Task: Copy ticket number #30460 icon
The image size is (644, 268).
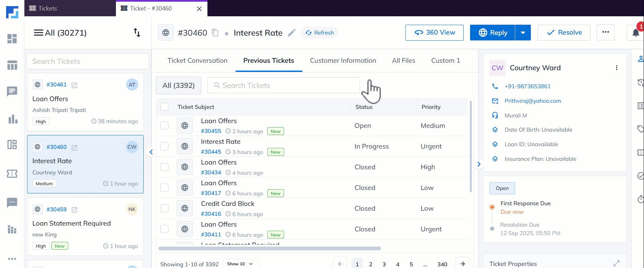Action: point(215,33)
